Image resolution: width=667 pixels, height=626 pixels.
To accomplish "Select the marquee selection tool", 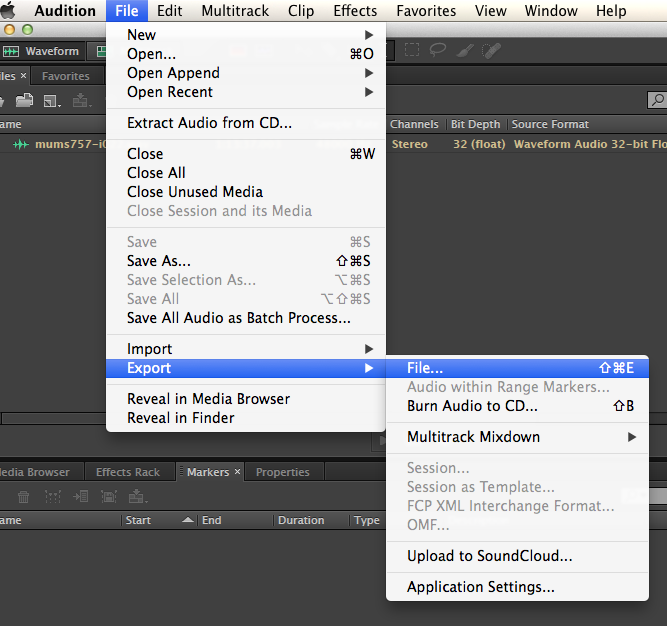I will 411,50.
